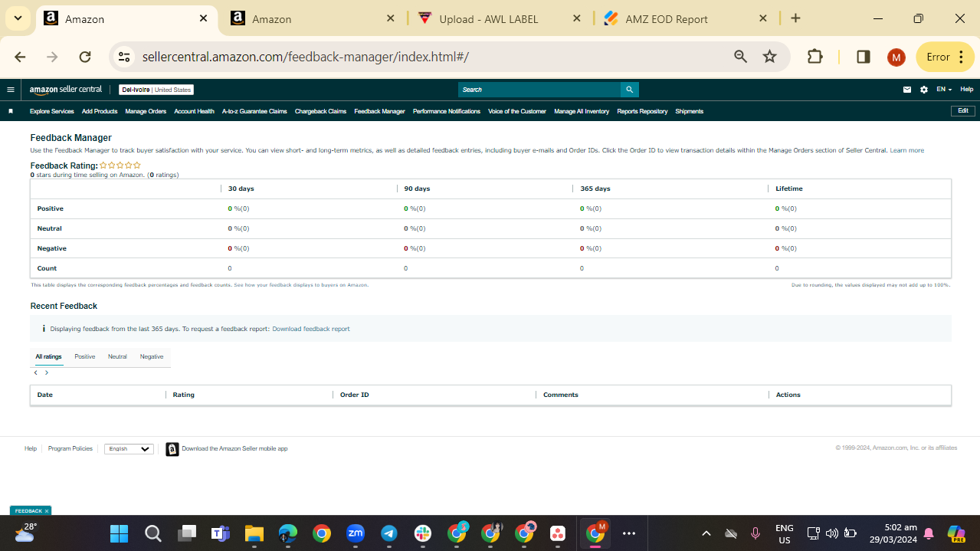Click the browser address bar URL

306,57
